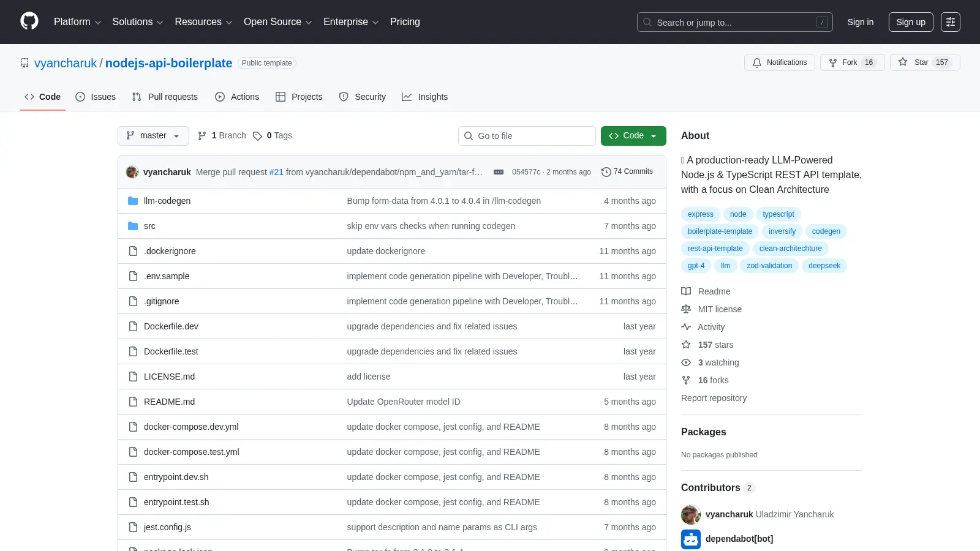Click the Sign in link
The height and width of the screenshot is (551, 980).
861,22
